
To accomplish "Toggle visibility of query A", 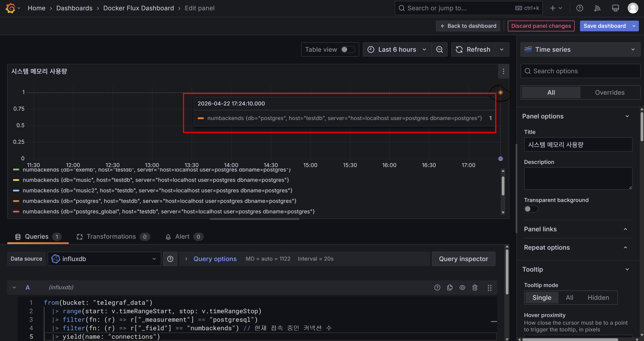I will pos(462,287).
